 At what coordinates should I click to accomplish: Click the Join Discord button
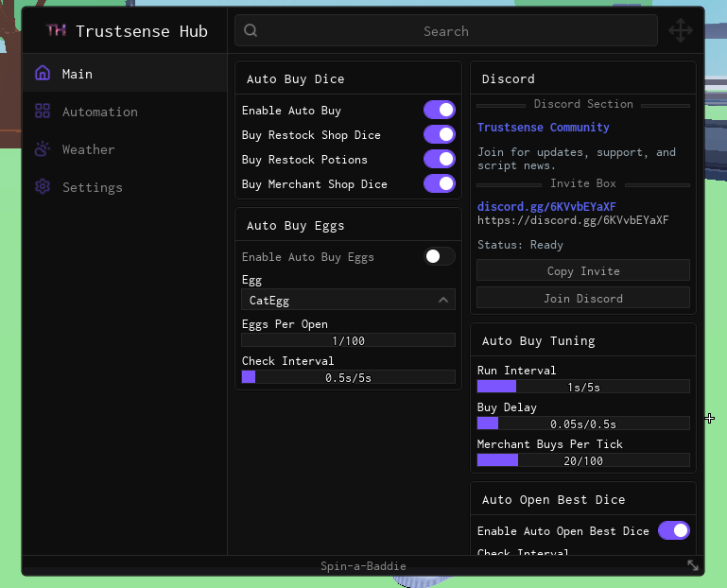pyautogui.click(x=583, y=298)
